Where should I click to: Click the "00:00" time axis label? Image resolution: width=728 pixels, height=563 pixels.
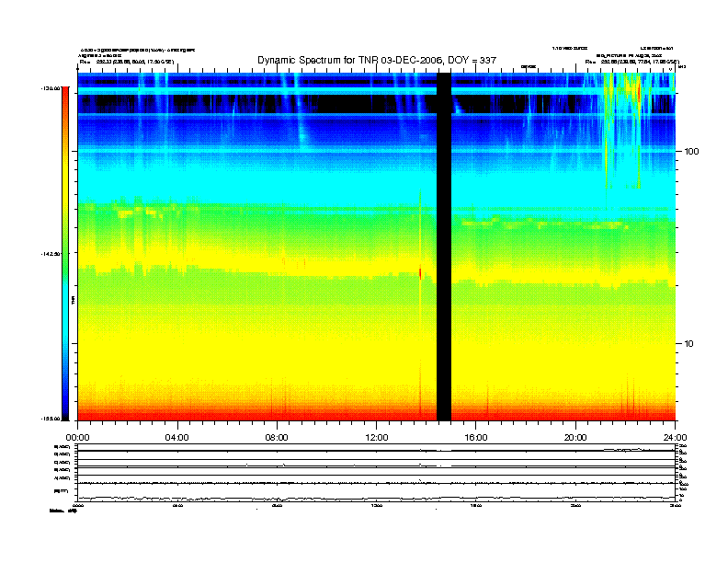[77, 438]
